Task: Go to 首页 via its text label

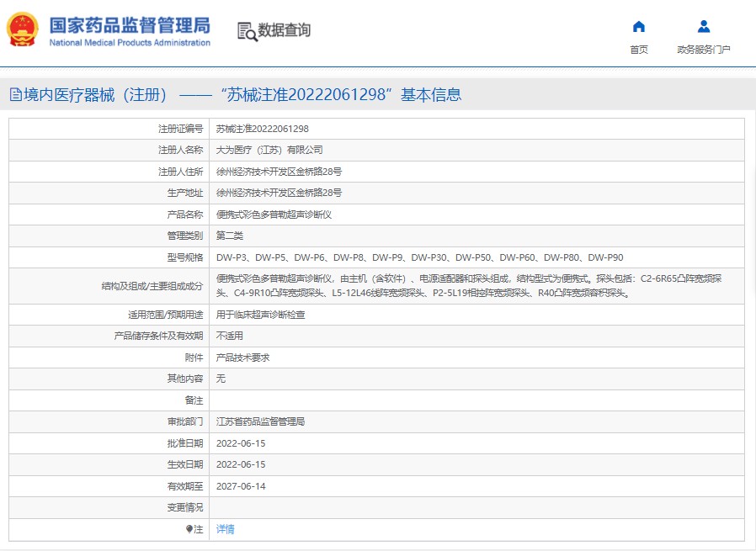Action: point(639,50)
